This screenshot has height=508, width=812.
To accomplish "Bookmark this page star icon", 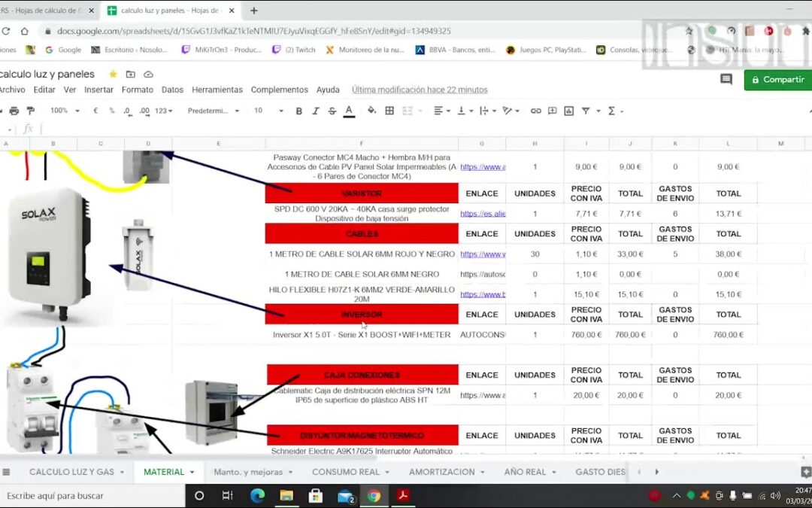I will pyautogui.click(x=689, y=31).
